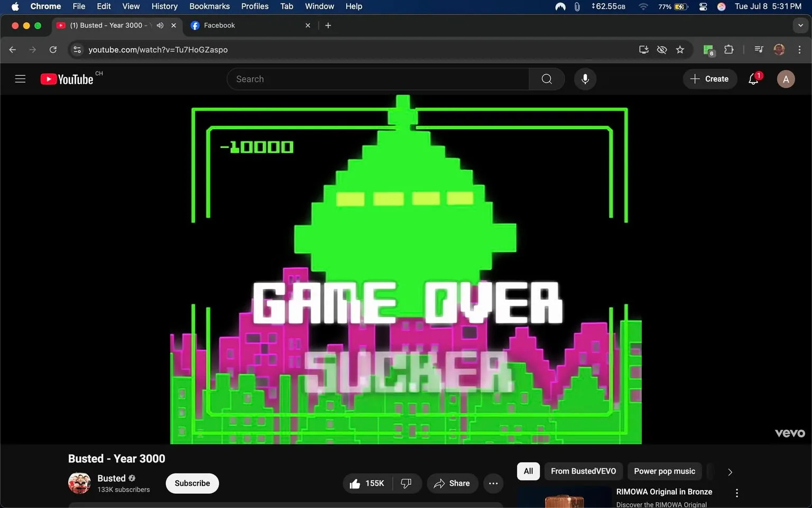Open the tab search dropdown arrow
Screen dimensions: 812x508
click(800, 25)
